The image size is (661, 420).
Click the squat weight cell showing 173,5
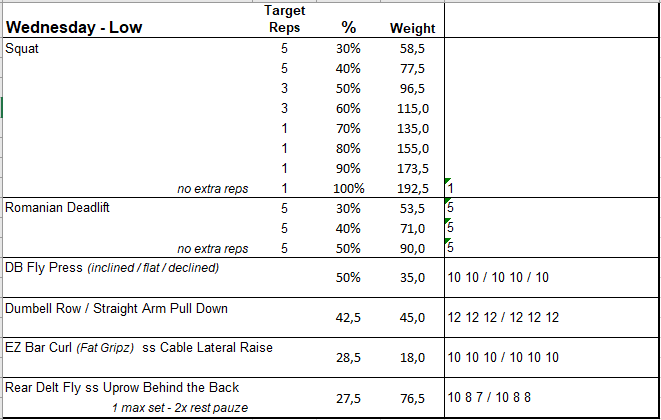pos(412,168)
